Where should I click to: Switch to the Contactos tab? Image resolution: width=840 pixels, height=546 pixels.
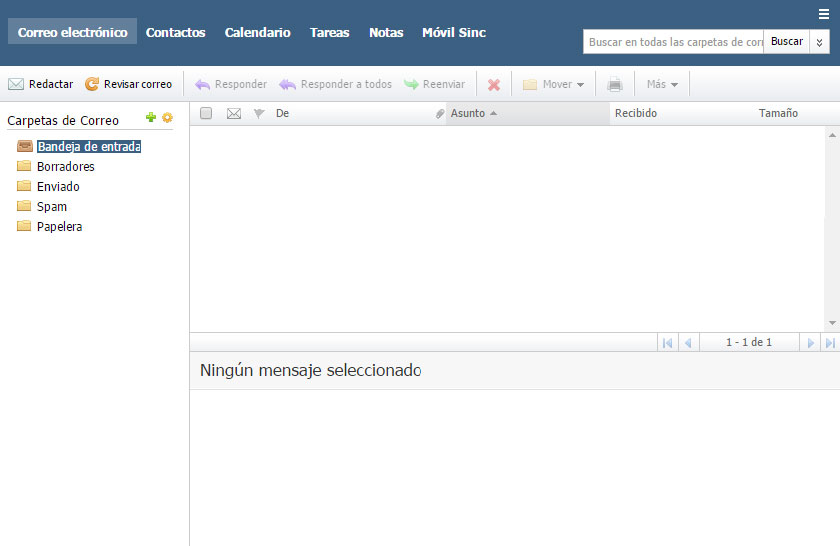click(x=175, y=32)
